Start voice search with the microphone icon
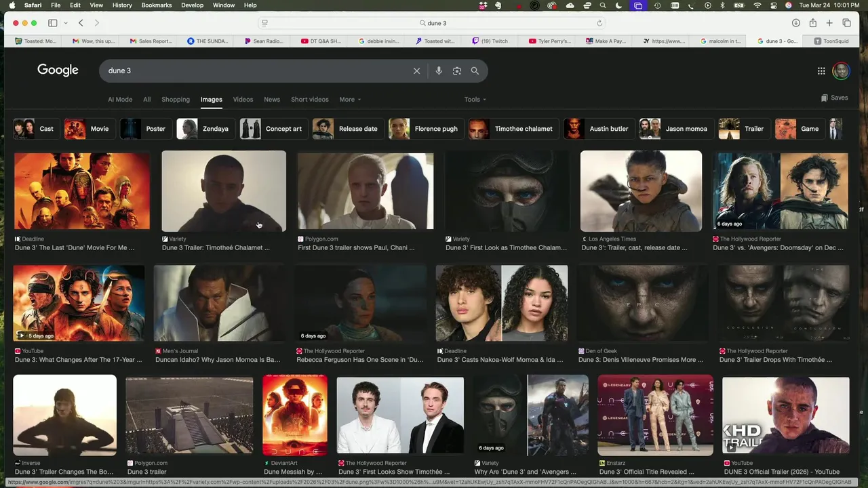Image resolution: width=868 pixels, height=488 pixels. [439, 70]
